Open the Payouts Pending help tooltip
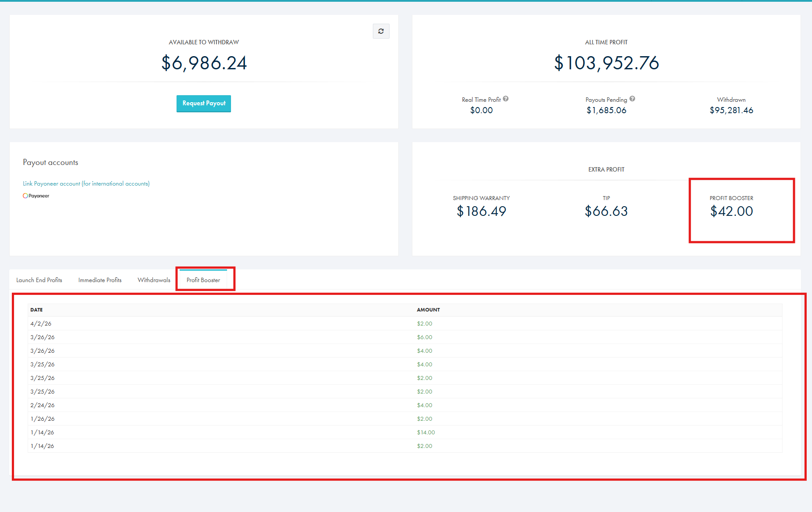 pyautogui.click(x=632, y=99)
